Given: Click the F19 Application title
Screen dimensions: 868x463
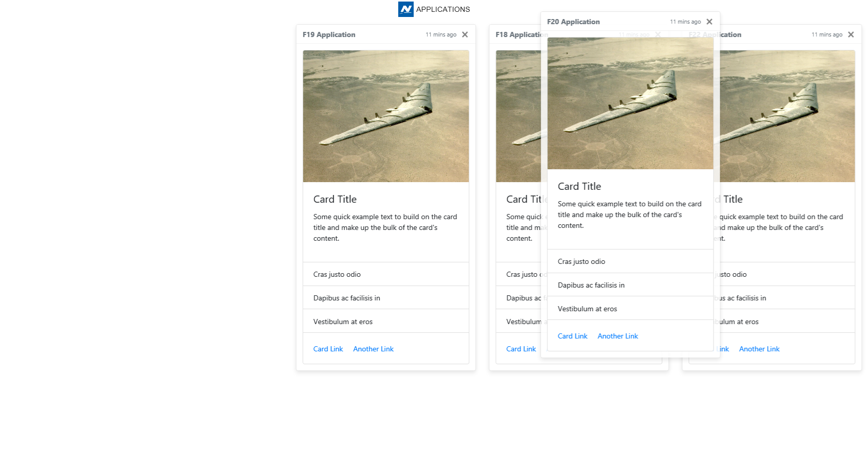Looking at the screenshot, I should point(329,34).
